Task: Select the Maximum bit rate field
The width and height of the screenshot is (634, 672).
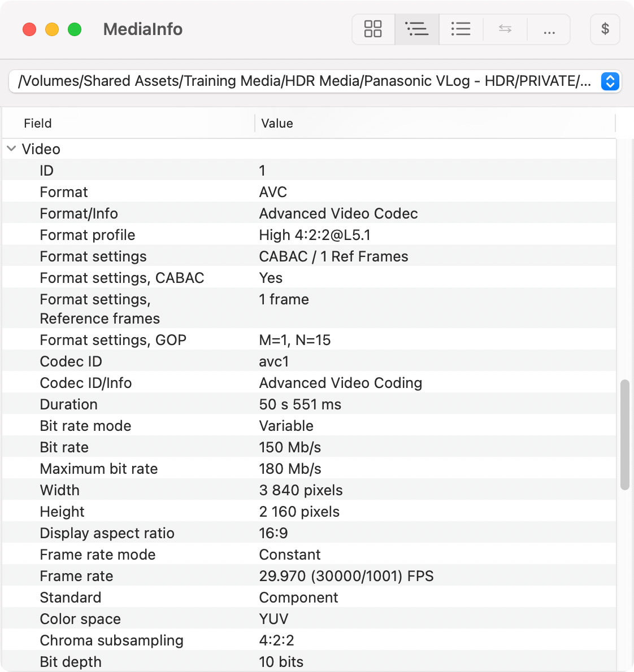Action: coord(99,469)
